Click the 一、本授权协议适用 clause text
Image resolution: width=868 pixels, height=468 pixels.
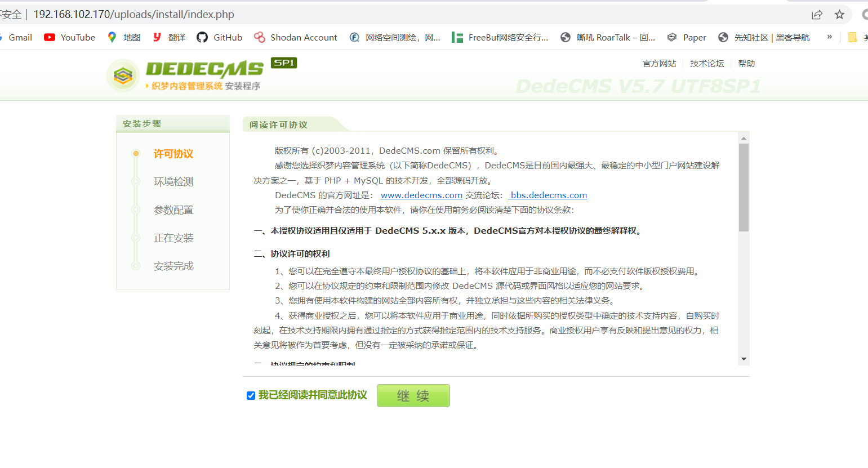(x=449, y=230)
